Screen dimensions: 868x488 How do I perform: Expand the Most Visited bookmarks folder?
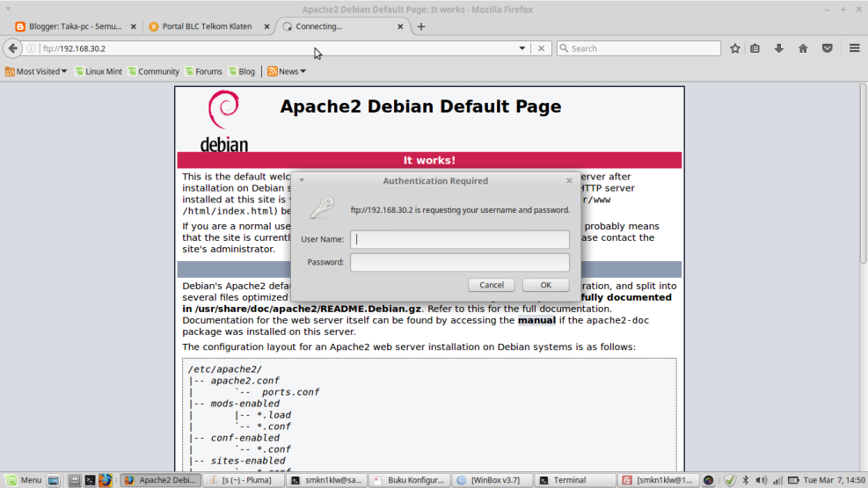[36, 71]
